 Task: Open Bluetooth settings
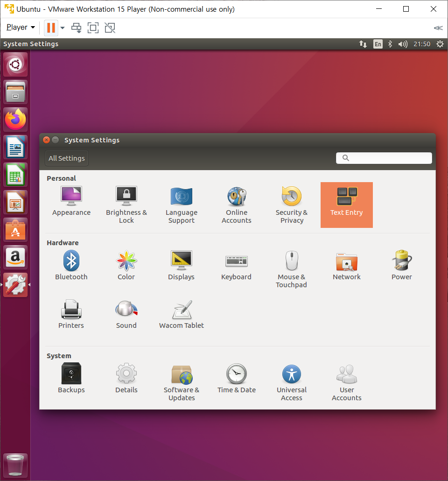71,265
